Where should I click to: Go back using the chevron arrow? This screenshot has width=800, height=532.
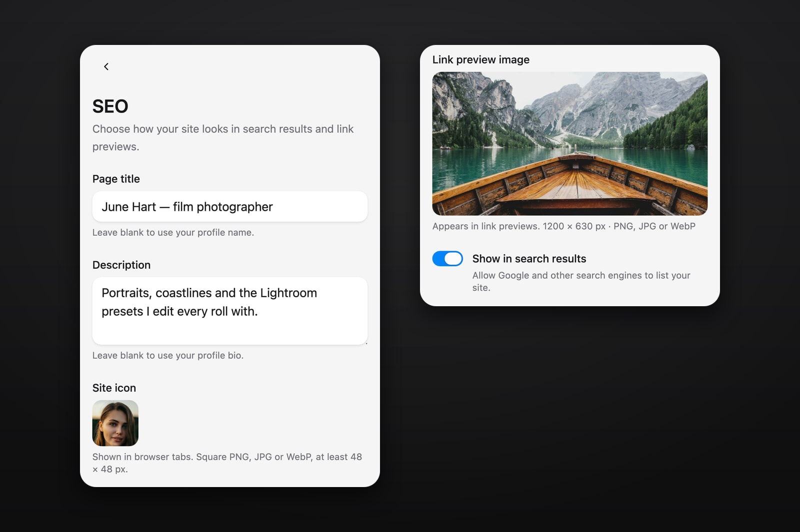[x=106, y=66]
